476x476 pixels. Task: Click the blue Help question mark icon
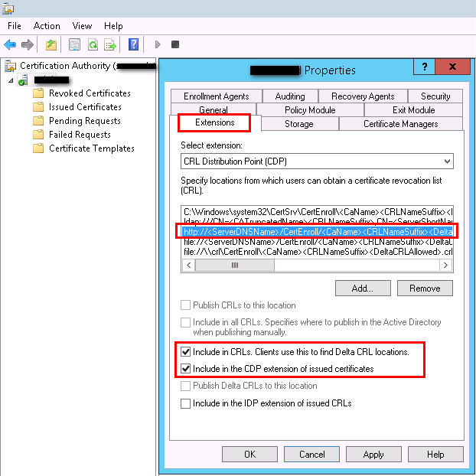134,44
